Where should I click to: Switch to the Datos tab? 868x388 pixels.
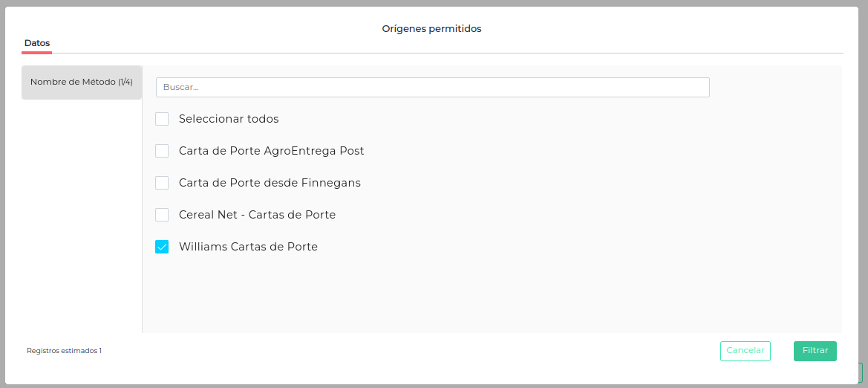tap(37, 43)
